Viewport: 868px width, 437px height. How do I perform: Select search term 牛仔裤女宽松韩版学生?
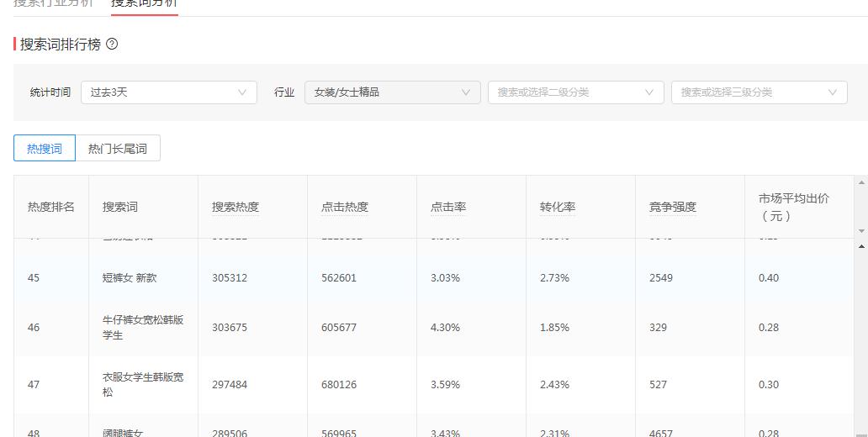point(143,328)
